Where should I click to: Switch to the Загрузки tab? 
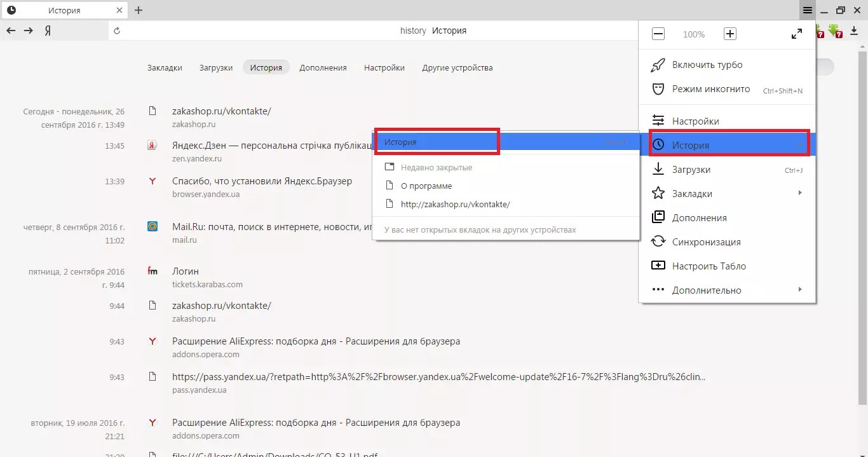[216, 67]
